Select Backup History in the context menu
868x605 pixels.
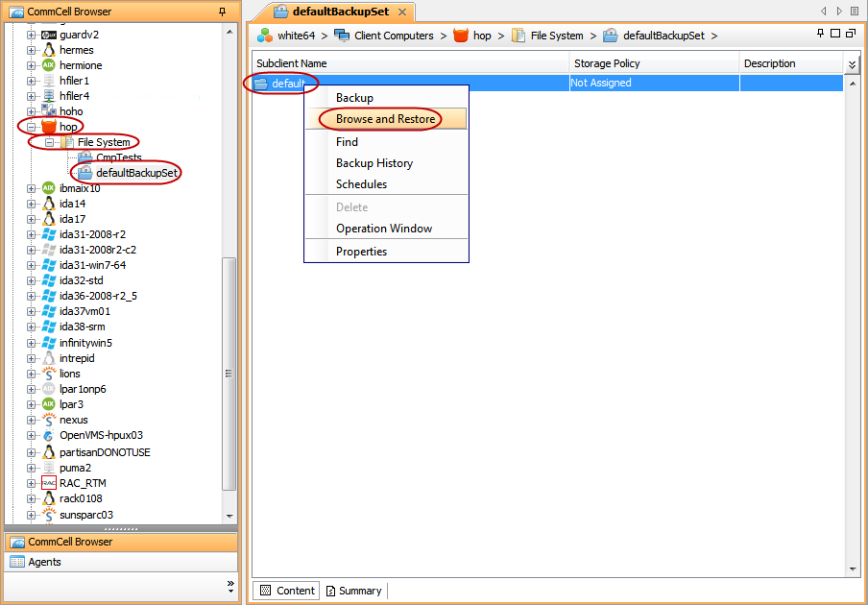[374, 163]
